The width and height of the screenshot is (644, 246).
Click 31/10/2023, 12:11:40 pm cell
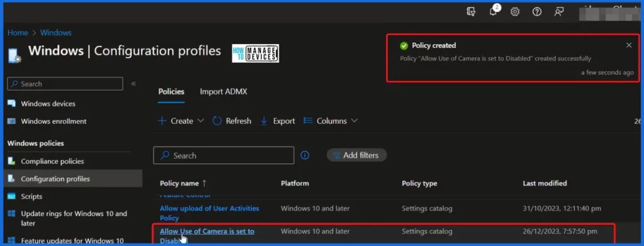tap(562, 208)
